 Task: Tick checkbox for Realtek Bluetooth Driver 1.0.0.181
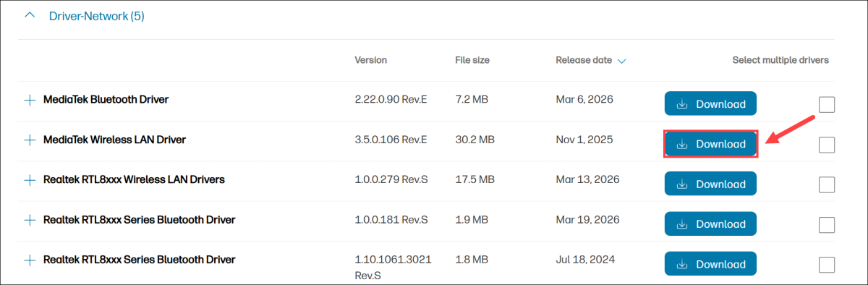click(827, 225)
